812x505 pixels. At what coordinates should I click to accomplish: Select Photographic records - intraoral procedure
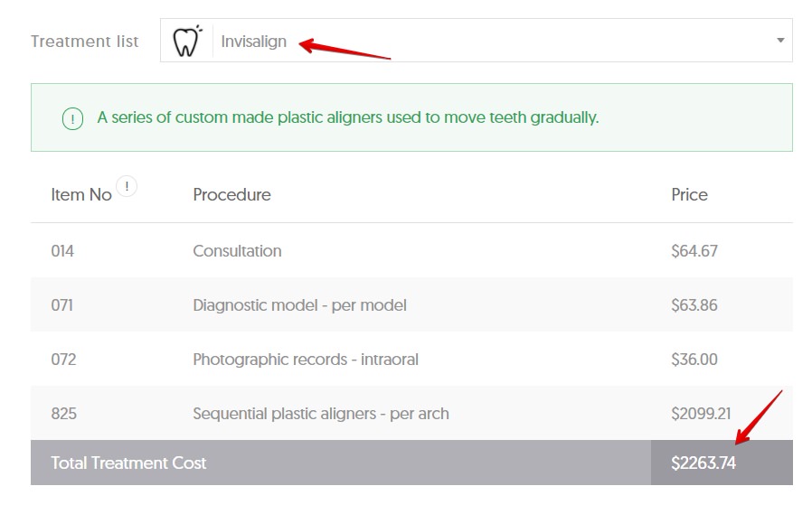click(x=306, y=360)
